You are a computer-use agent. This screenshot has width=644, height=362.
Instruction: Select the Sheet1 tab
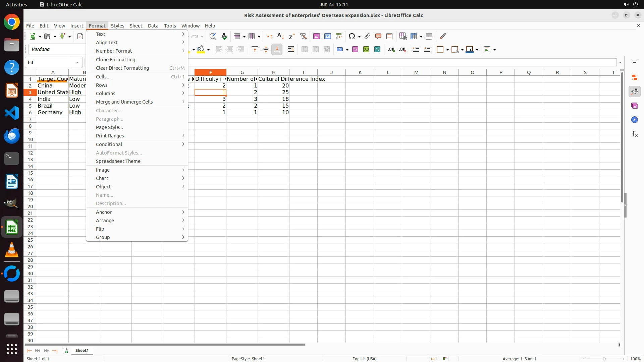point(82,351)
